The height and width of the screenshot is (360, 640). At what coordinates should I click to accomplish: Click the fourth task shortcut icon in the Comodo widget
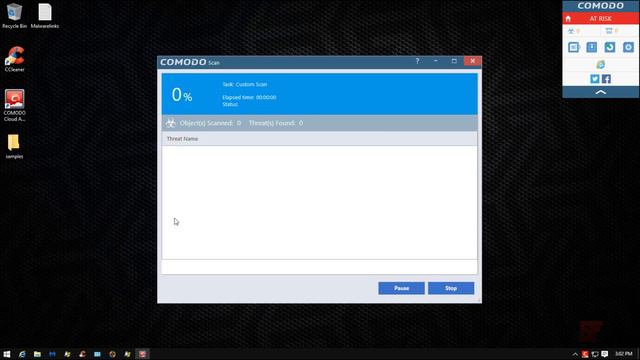628,47
